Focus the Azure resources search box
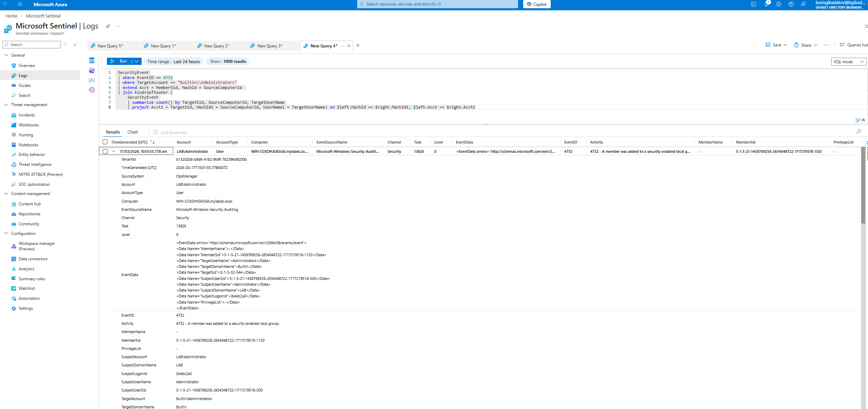The height and width of the screenshot is (409, 868). pyautogui.click(x=437, y=4)
